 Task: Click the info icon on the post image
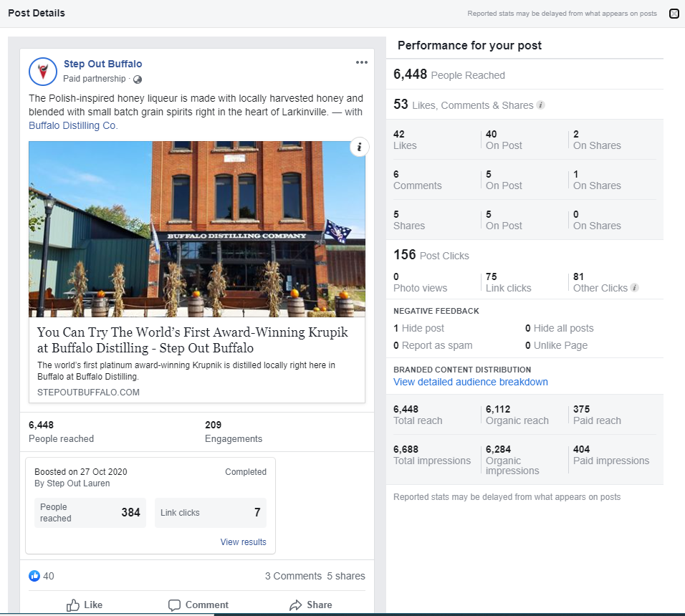[x=359, y=147]
